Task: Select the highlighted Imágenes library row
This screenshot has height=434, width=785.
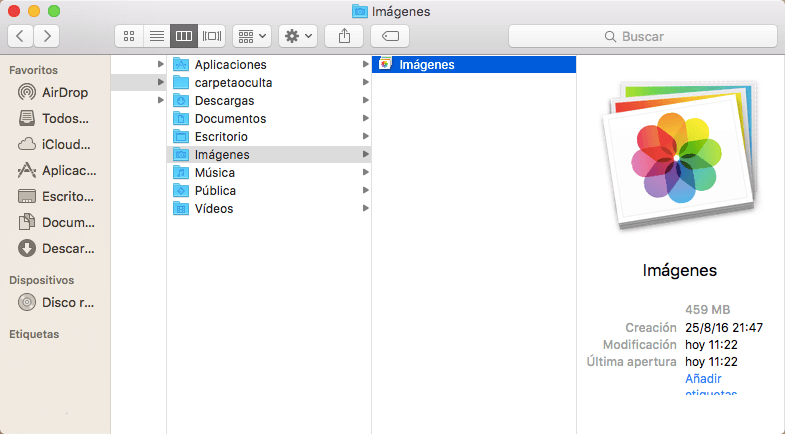Action: [474, 64]
